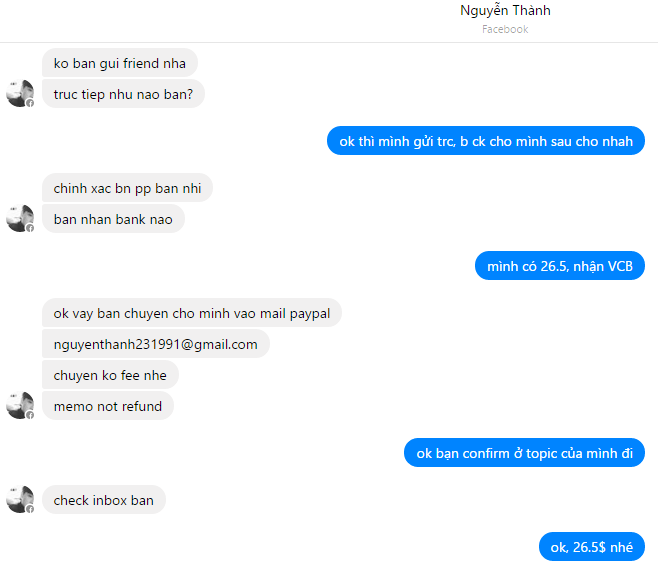
Task: Select 'chinh xac bn pp ban nhi' bubble
Action: 127,188
